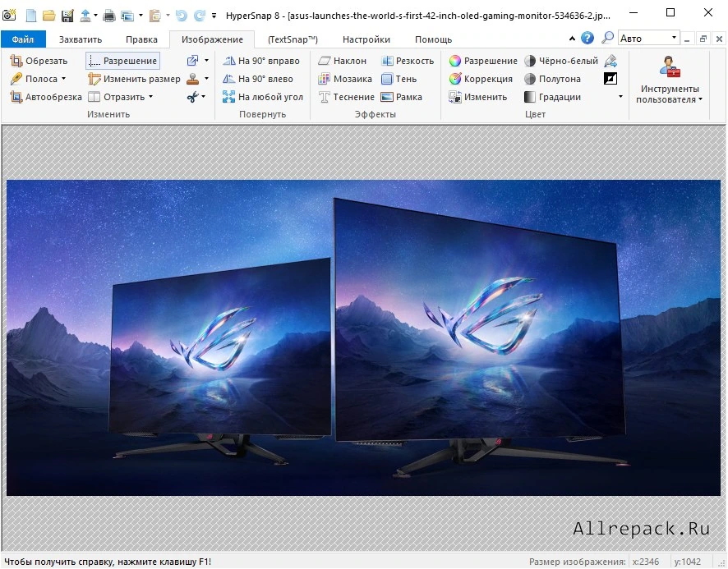
Task: Click Изменить in the Цвет group
Action: tap(477, 97)
